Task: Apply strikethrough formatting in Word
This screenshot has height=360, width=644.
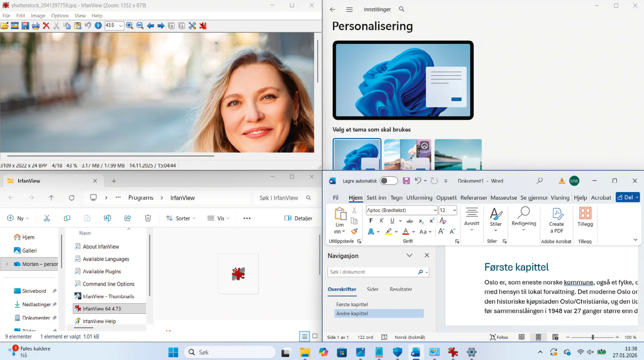Action: point(410,221)
